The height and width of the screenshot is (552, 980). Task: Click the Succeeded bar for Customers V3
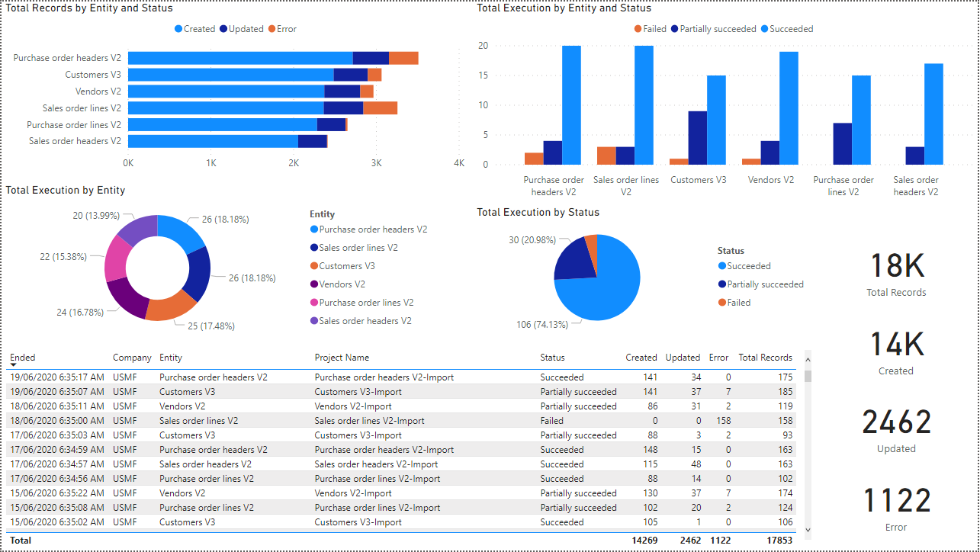716,120
